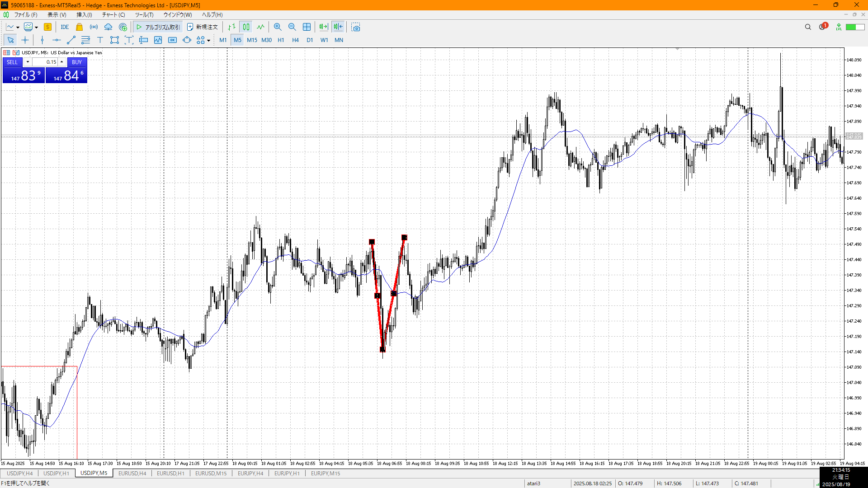Open the 表示(V) menu
The height and width of the screenshot is (488, 868).
[x=57, y=15]
